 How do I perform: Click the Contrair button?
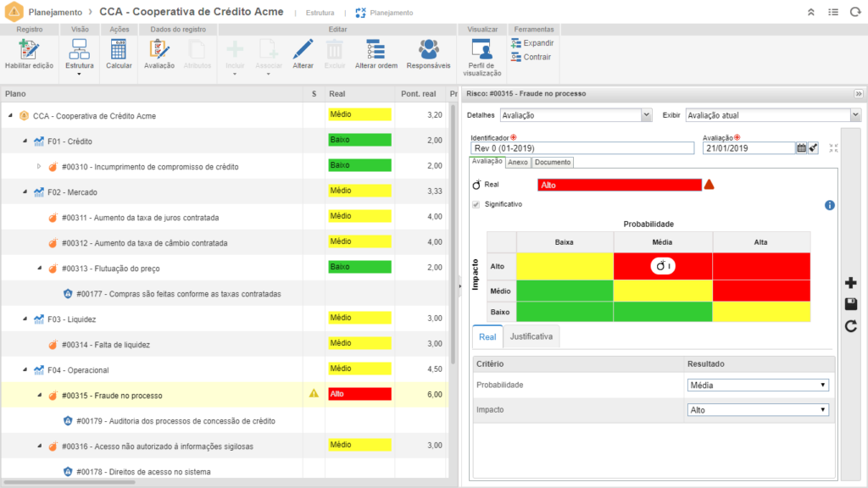coord(531,57)
